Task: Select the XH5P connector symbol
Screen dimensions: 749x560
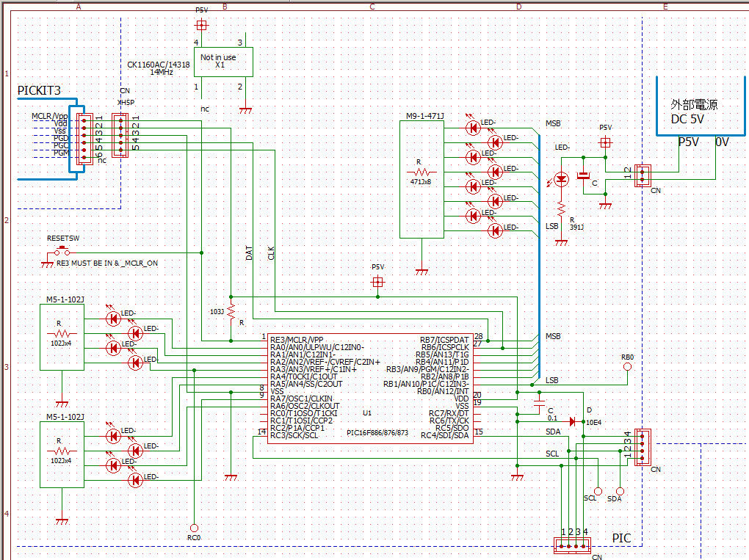Action: pyautogui.click(x=120, y=135)
